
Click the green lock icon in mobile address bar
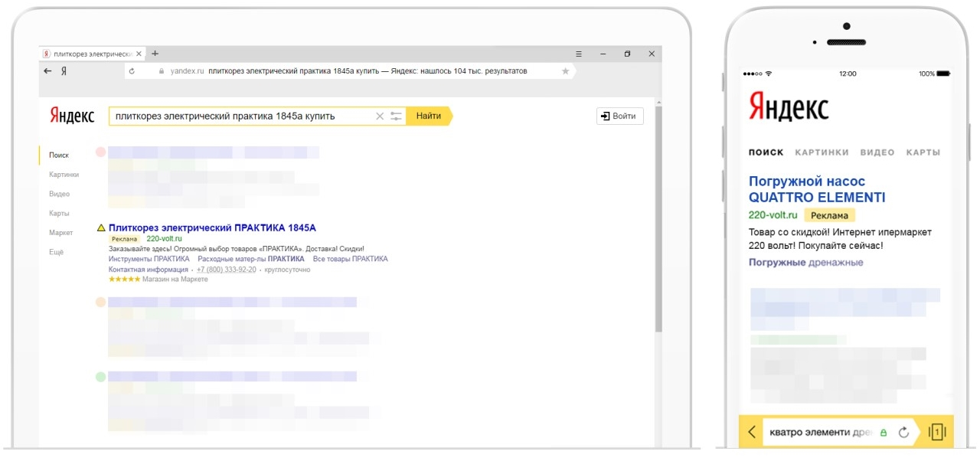pos(883,433)
